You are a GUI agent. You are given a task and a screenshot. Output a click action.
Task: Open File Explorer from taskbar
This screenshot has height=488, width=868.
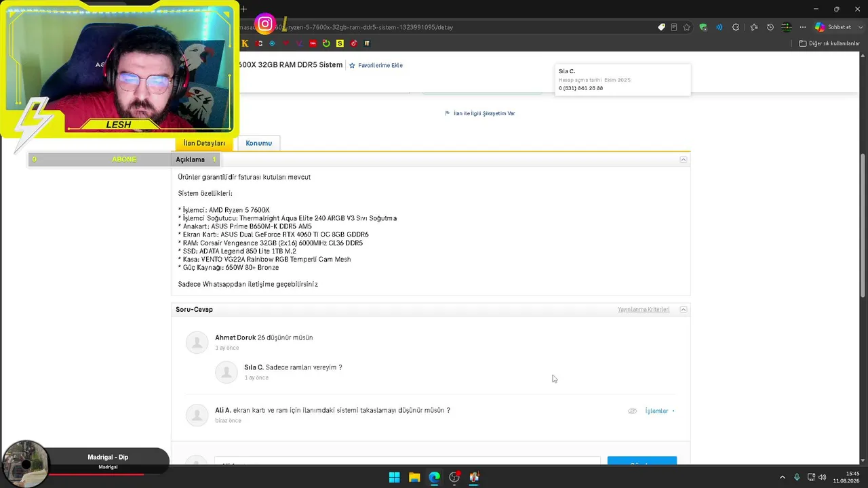tap(414, 477)
